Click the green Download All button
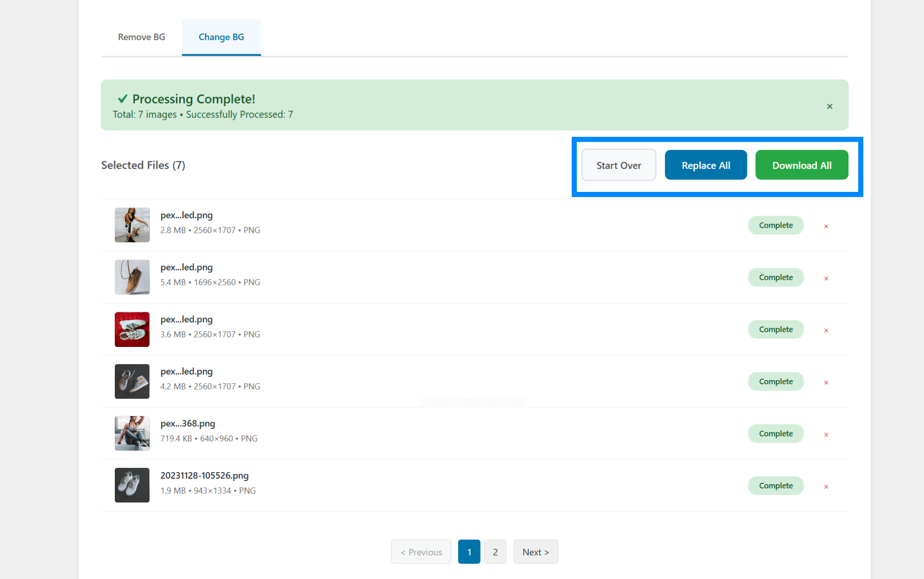This screenshot has width=924, height=579. click(801, 165)
